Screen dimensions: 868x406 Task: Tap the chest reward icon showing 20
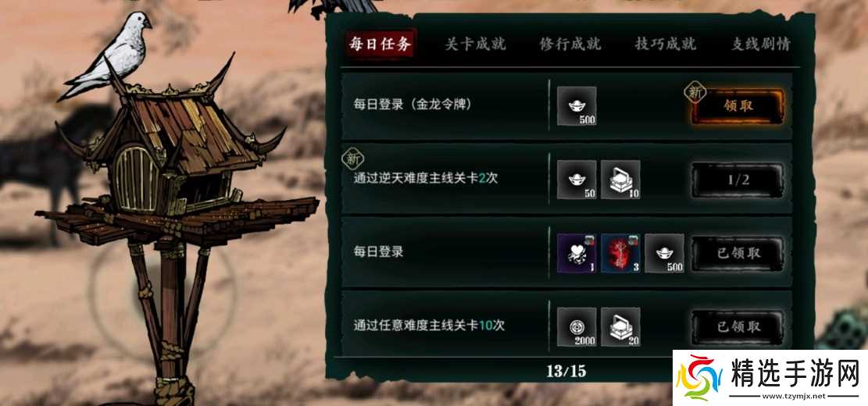620,327
